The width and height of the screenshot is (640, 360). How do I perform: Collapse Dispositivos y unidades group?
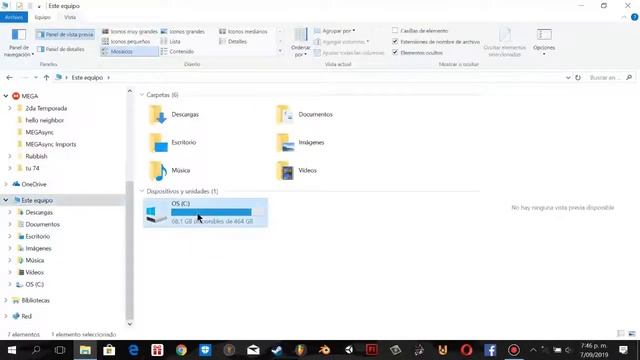(x=142, y=191)
